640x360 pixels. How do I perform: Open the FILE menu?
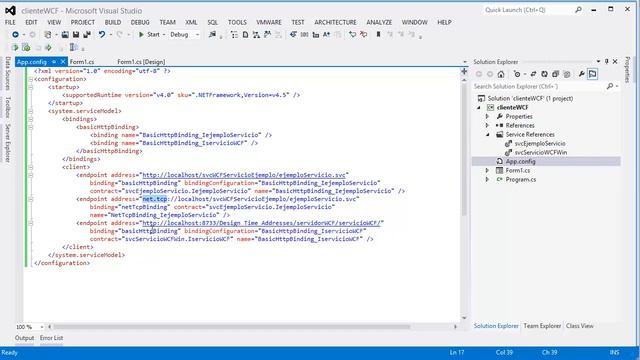coord(10,22)
